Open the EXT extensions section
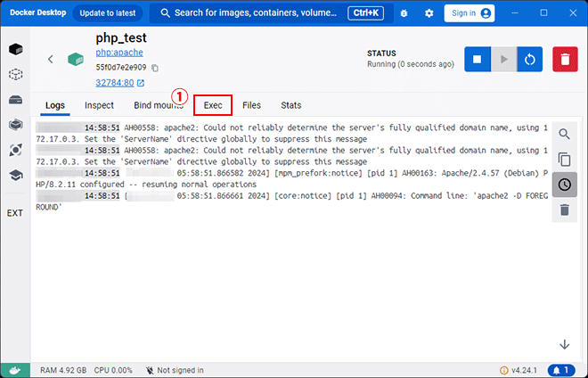 click(15, 213)
